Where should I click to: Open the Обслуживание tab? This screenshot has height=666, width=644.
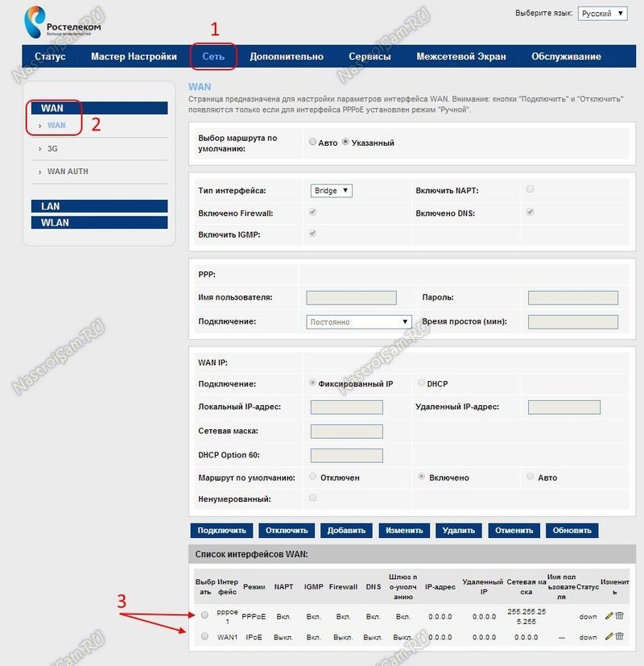tap(566, 56)
